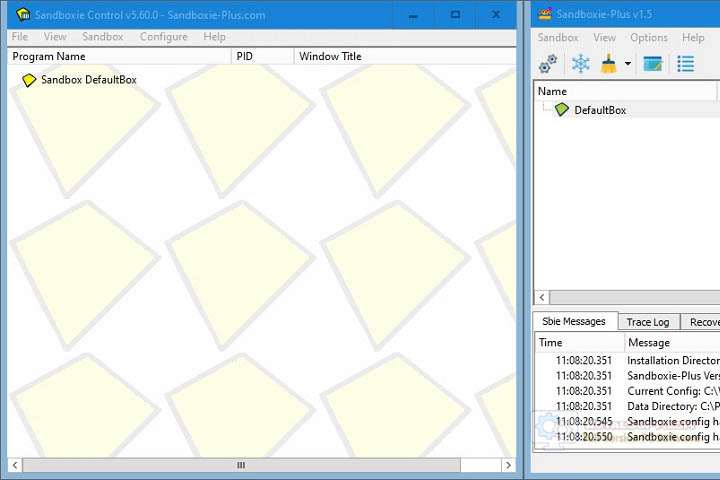
Task: Open the File menu in Sandboxie Control
Action: [x=20, y=37]
